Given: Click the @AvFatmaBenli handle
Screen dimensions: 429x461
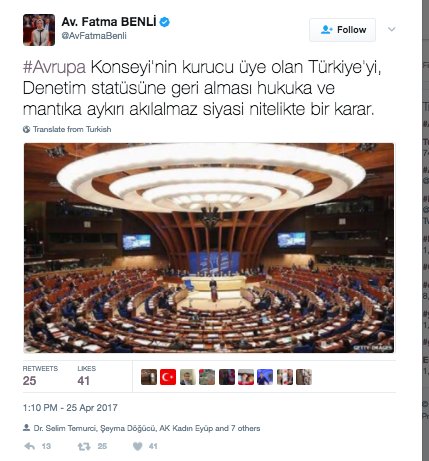Looking at the screenshot, I should tap(94, 36).
